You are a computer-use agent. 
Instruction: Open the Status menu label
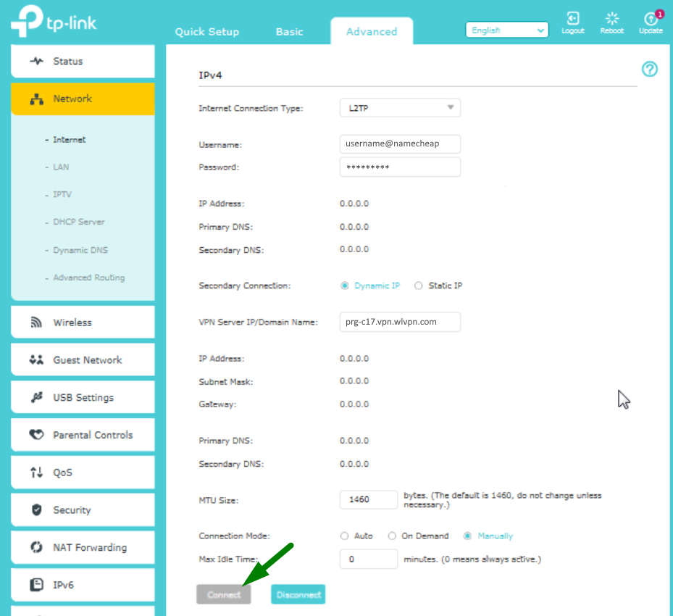click(x=68, y=62)
